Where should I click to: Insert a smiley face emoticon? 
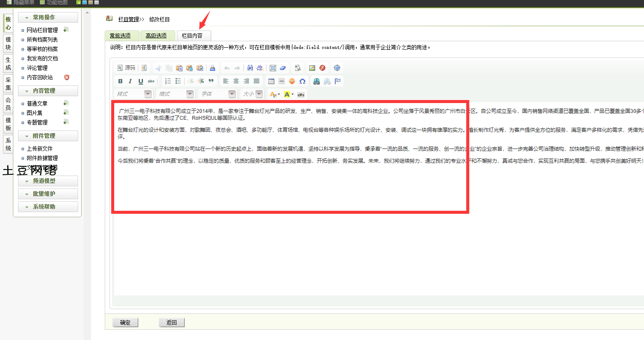point(292,81)
